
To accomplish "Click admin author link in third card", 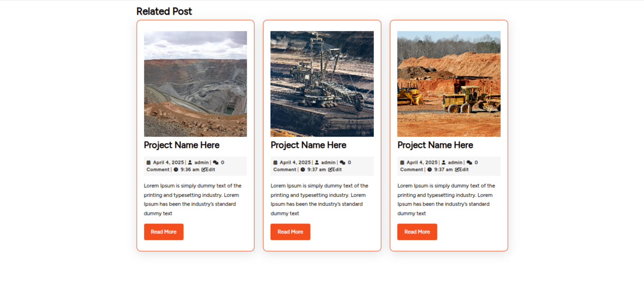I will pos(455,162).
